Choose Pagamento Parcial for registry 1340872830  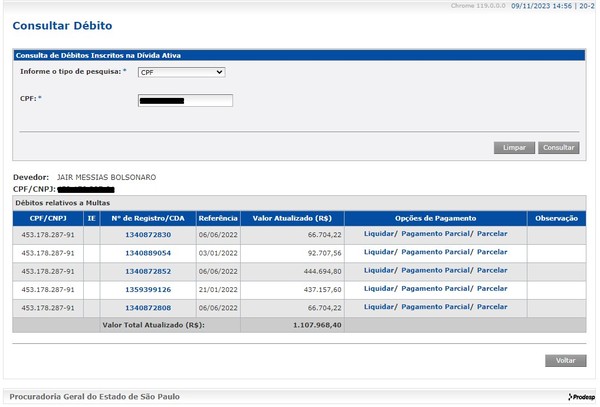tap(436, 234)
